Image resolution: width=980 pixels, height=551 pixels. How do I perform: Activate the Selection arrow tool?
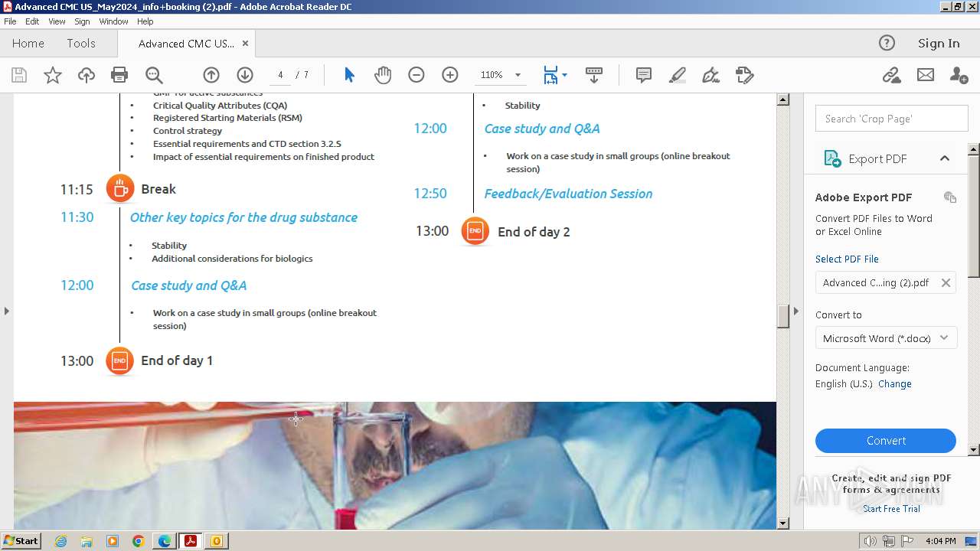click(349, 75)
